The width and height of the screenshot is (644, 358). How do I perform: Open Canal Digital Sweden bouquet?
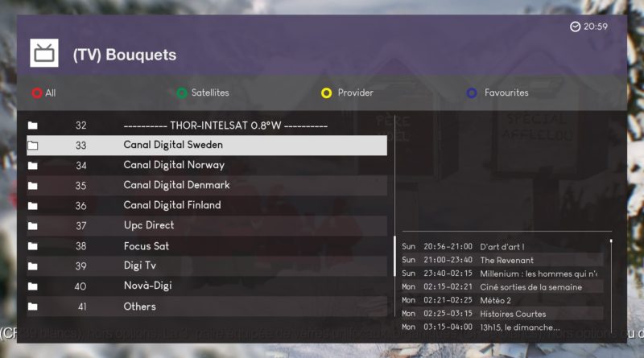[207, 146]
